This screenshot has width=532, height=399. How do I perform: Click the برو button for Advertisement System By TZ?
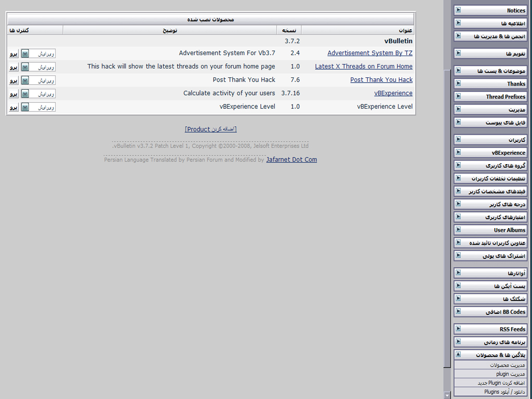click(x=14, y=54)
